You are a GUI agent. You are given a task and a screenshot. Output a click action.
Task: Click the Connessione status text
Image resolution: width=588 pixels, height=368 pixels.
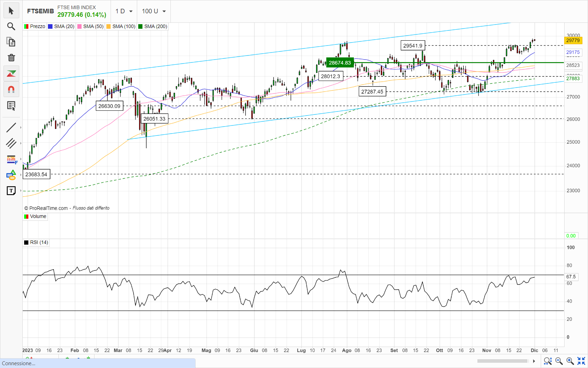(x=19, y=363)
